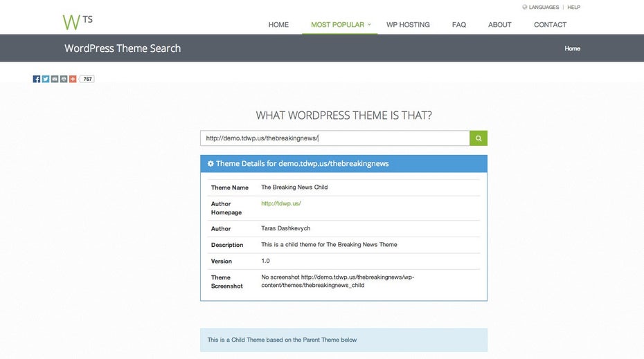Open the WP Hosting menu item

pos(408,25)
